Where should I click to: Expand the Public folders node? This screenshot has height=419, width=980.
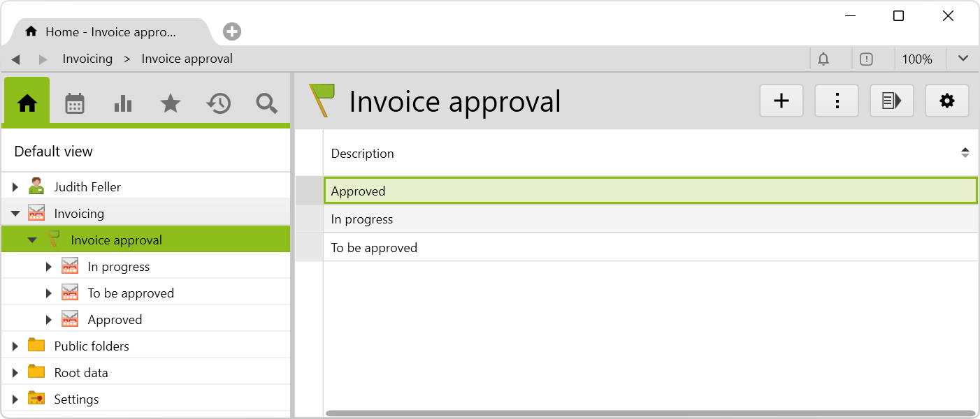coord(15,346)
